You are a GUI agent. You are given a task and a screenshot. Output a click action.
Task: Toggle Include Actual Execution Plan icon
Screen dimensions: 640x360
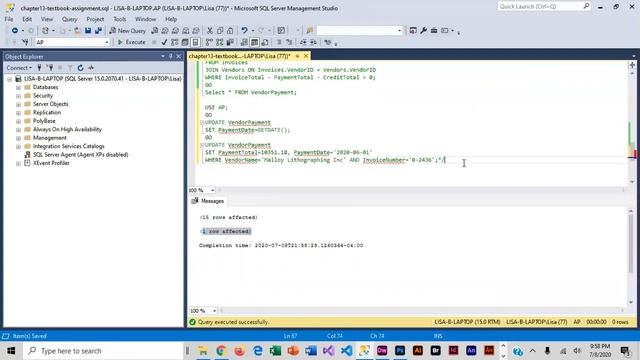pyautogui.click(x=209, y=42)
